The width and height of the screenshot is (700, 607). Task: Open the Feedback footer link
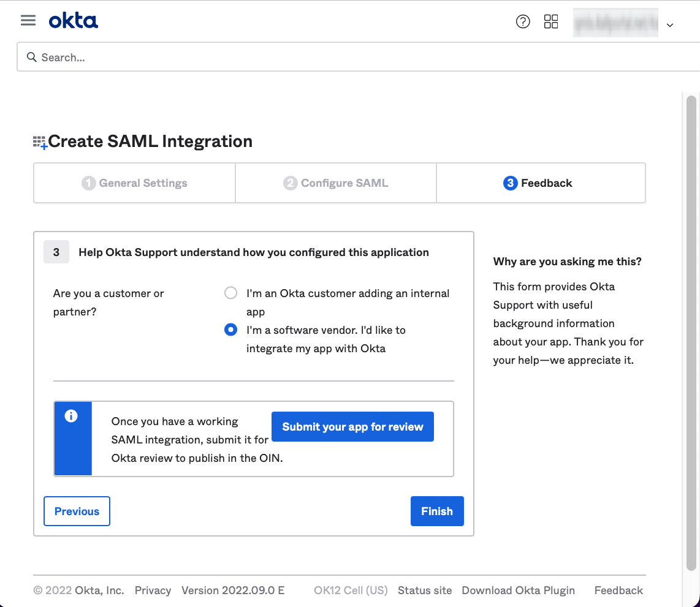pos(618,590)
